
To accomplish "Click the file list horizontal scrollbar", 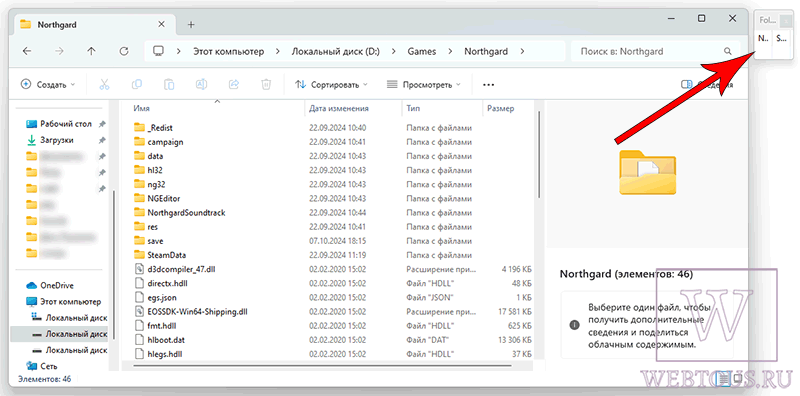I will [322, 365].
